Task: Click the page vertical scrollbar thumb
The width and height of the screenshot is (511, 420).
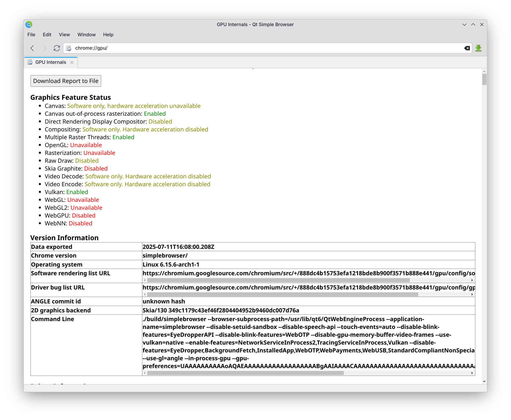Action: 484,79
